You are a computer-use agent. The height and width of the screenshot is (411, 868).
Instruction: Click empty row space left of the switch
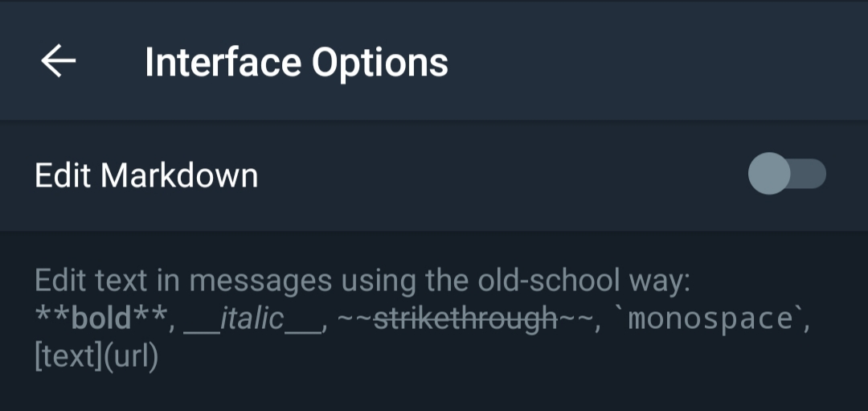498,175
